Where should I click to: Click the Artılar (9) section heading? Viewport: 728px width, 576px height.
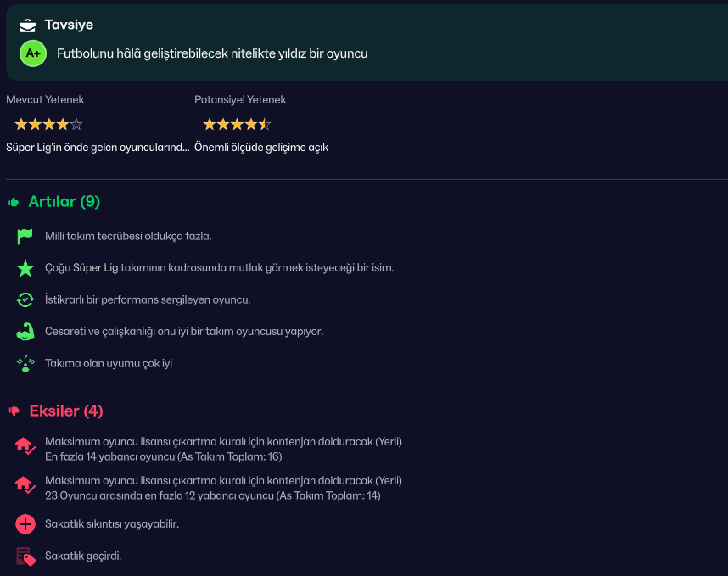(x=64, y=201)
